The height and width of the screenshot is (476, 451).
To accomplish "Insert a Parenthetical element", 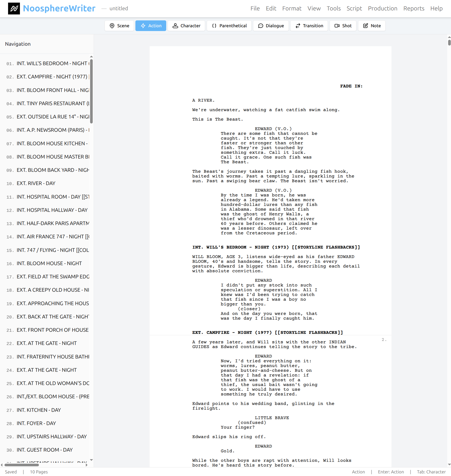I will point(229,26).
